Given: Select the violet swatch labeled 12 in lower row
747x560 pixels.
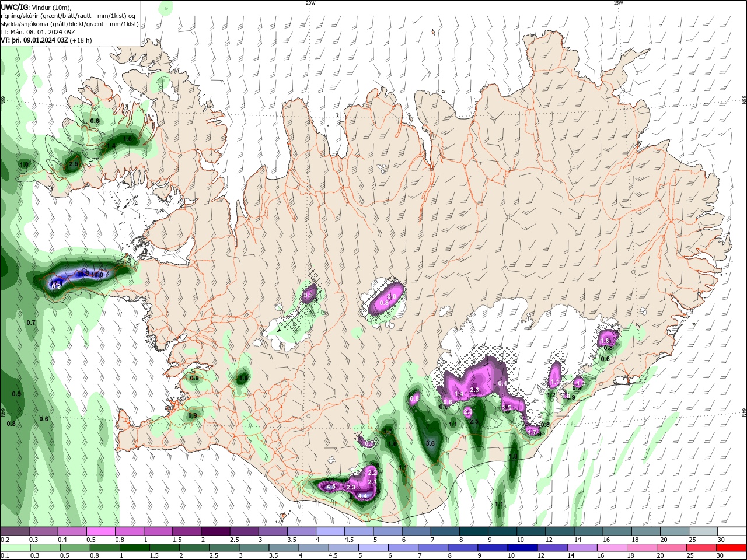Looking at the screenshot, I should tap(551, 548).
